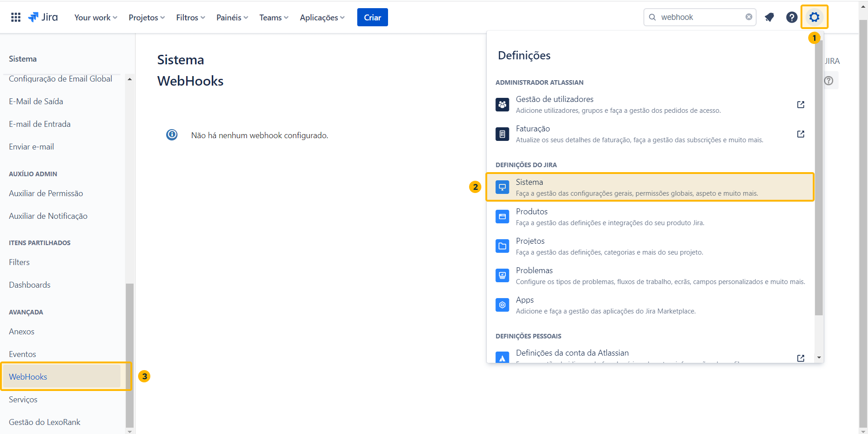
Task: Click sidebar scrollbar down arrow
Action: [x=130, y=431]
